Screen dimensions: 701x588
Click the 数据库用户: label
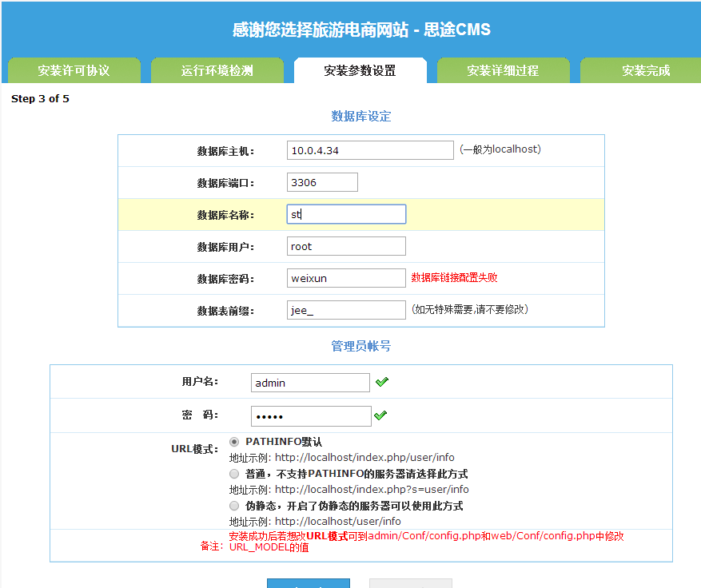pos(225,247)
